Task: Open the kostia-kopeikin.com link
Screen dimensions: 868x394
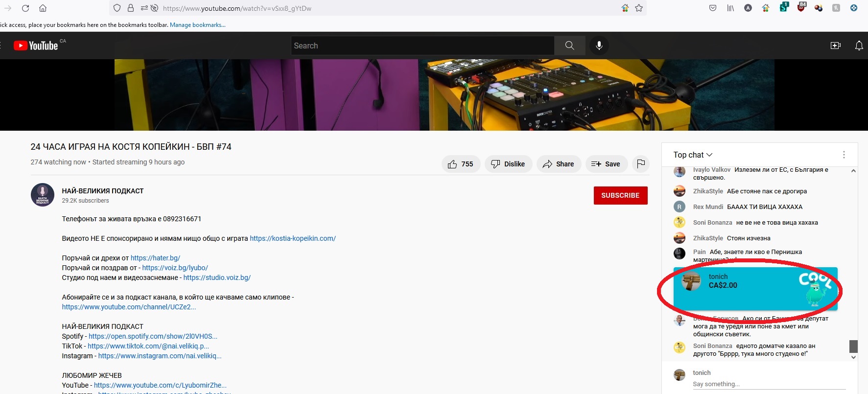Action: click(293, 238)
